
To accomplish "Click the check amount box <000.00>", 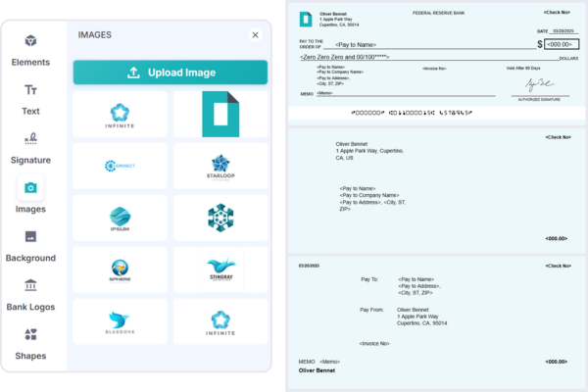I will click(562, 44).
